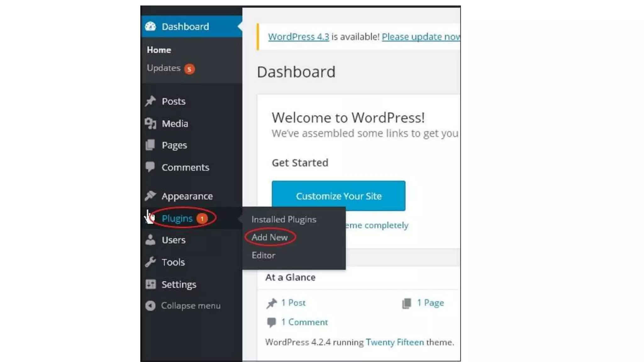644x362 pixels.
Task: Click the Pages icon in sidebar
Action: pos(150,145)
